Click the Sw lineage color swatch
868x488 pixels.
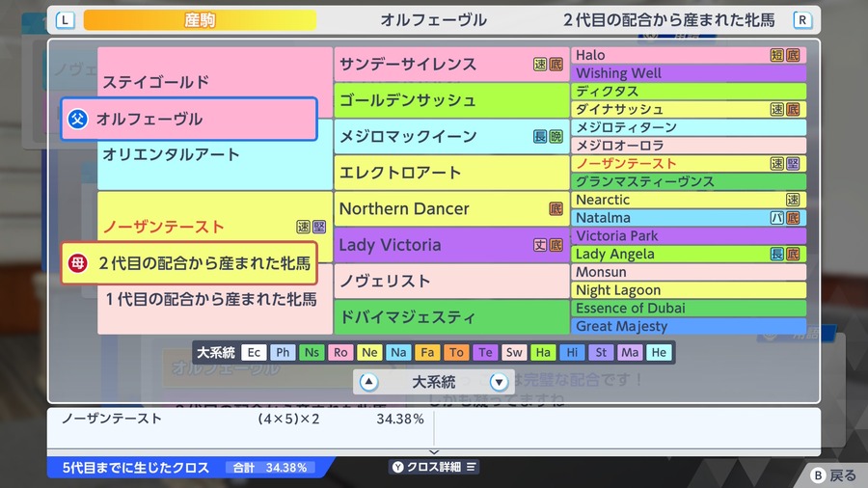514,352
